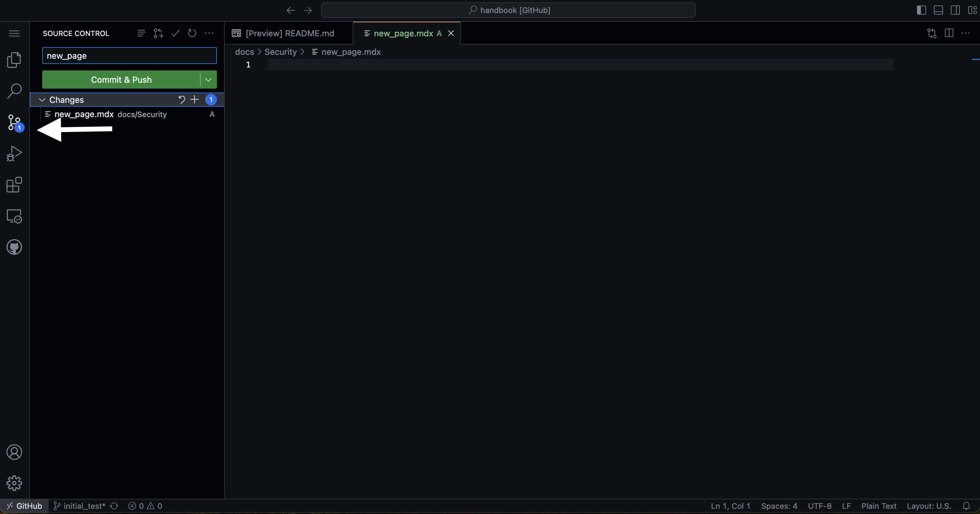This screenshot has width=980, height=514.
Task: Open the Commit & Push dropdown options
Action: click(x=208, y=80)
